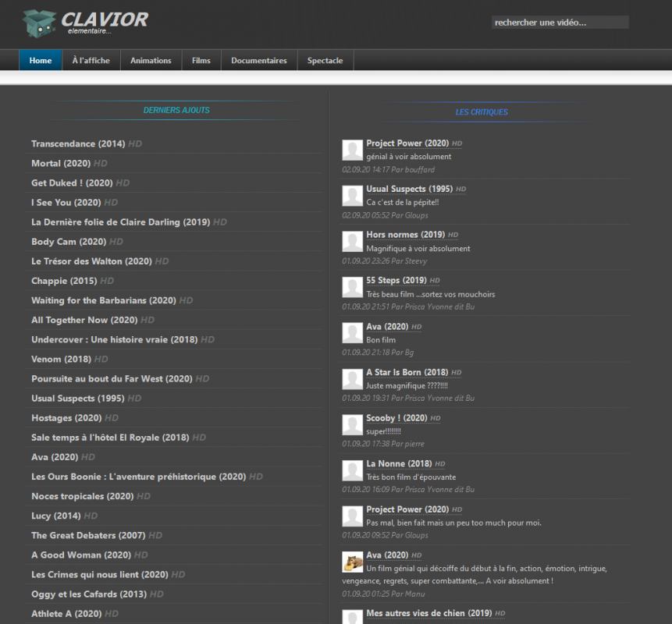Focus the 'rechercher une vidéo' search field
Viewport: 672px width, 624px height.
[x=560, y=23]
